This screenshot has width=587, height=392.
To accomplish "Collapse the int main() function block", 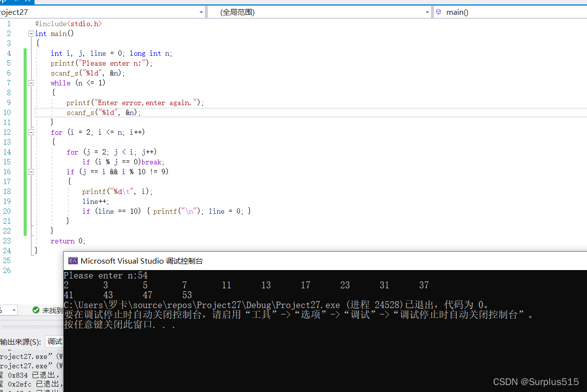I will 31,33.
